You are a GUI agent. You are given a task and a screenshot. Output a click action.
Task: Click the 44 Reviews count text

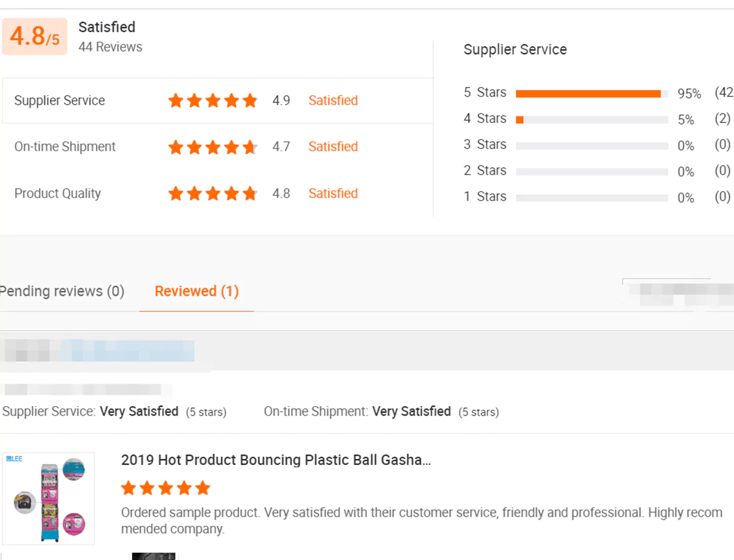pos(110,47)
